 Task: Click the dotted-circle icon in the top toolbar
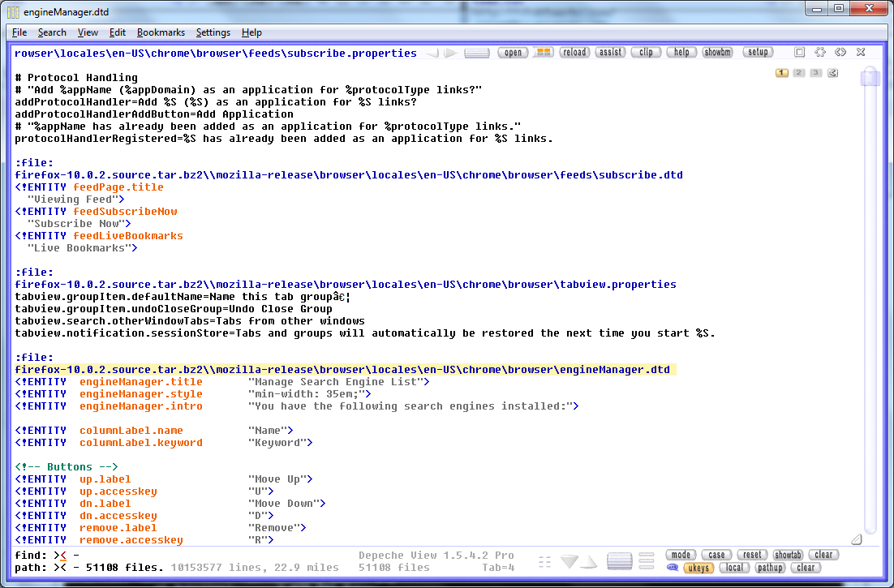(x=820, y=52)
